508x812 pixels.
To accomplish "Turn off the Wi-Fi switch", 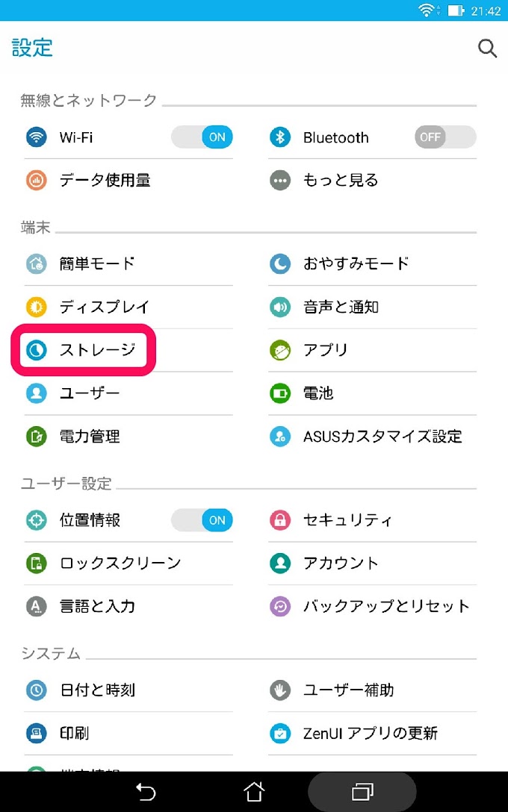I will pyautogui.click(x=202, y=137).
